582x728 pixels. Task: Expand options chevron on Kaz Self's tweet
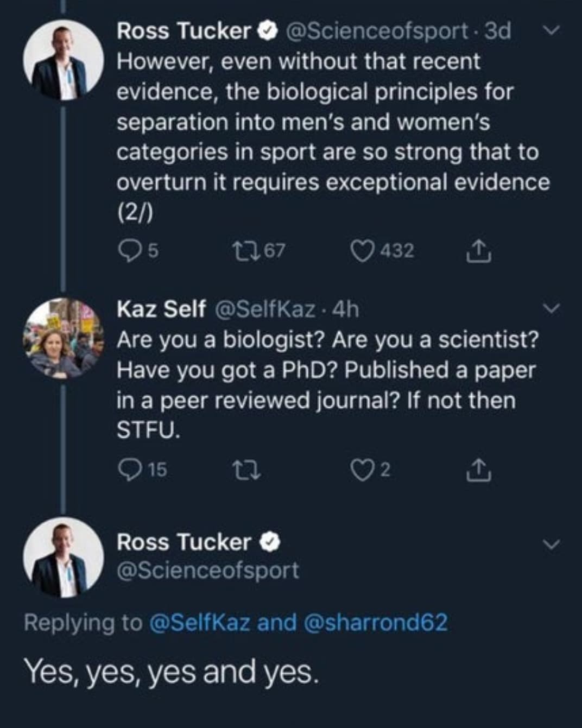(x=552, y=309)
